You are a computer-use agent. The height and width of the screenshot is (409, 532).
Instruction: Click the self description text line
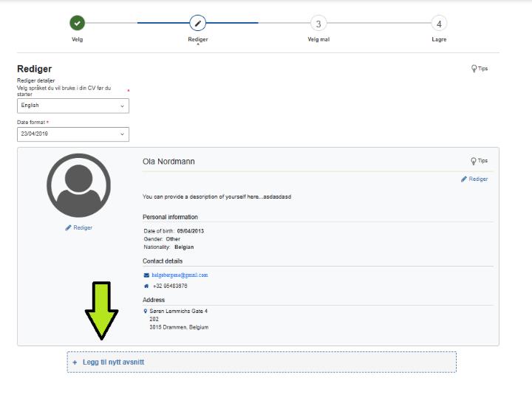pos(216,196)
